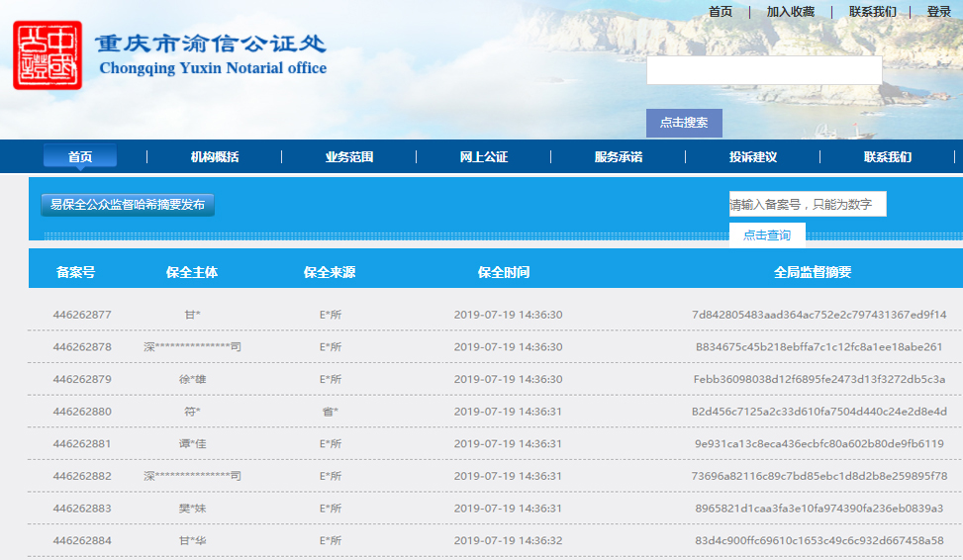Click the 全局监督摘要 column header
Screen dimensions: 963x560
(x=813, y=272)
